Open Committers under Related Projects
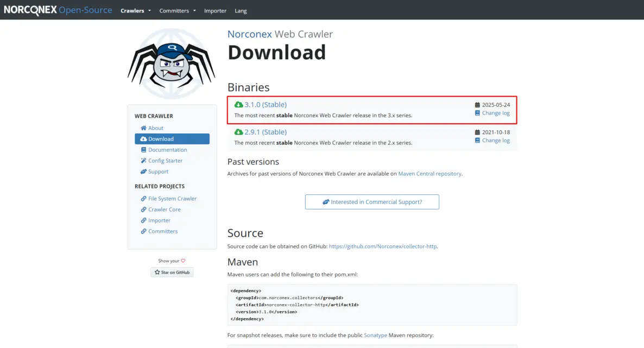The height and width of the screenshot is (348, 644). [163, 231]
